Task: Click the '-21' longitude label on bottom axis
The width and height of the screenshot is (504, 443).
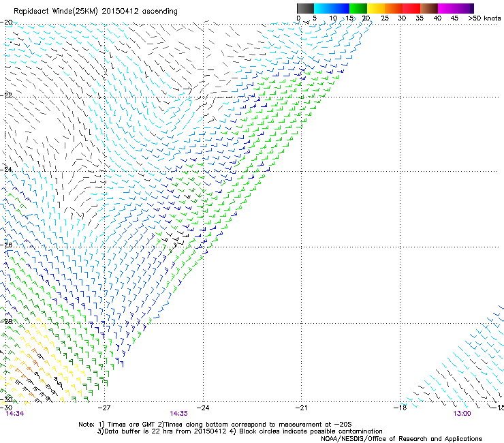Action: click(x=301, y=408)
